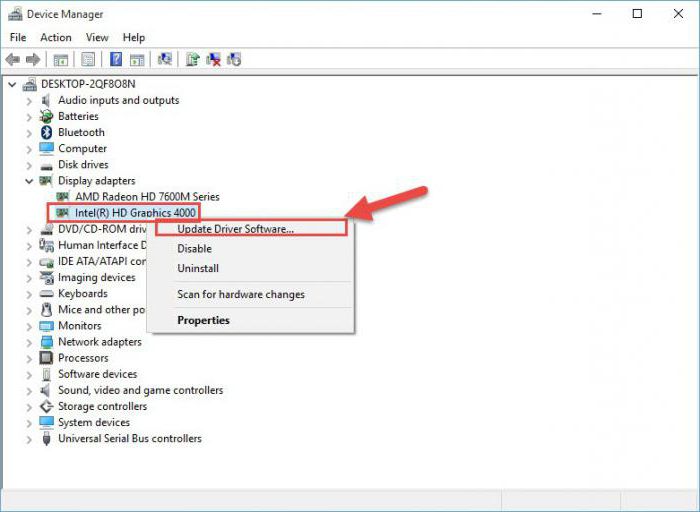700x512 pixels.
Task: Click Properties in the context menu
Action: click(203, 320)
